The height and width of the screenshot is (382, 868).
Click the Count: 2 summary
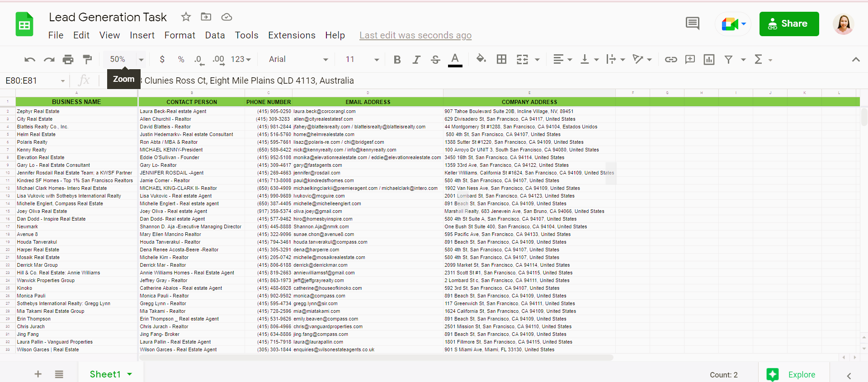click(723, 375)
